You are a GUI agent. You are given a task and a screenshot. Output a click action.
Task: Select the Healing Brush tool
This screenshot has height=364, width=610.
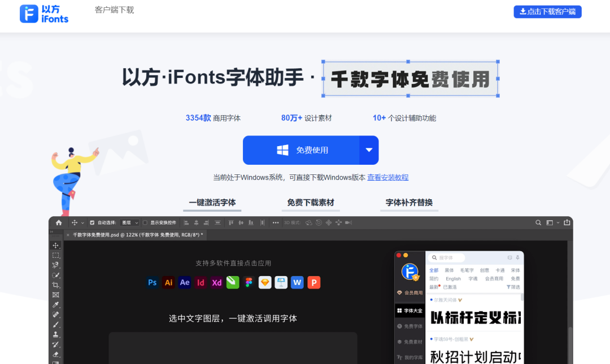coord(55,314)
